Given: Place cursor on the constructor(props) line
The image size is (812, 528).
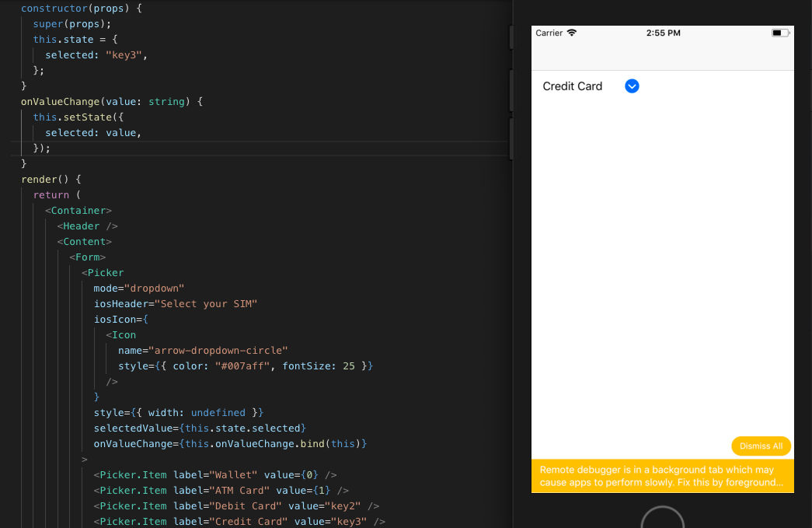Looking at the screenshot, I should point(82,9).
